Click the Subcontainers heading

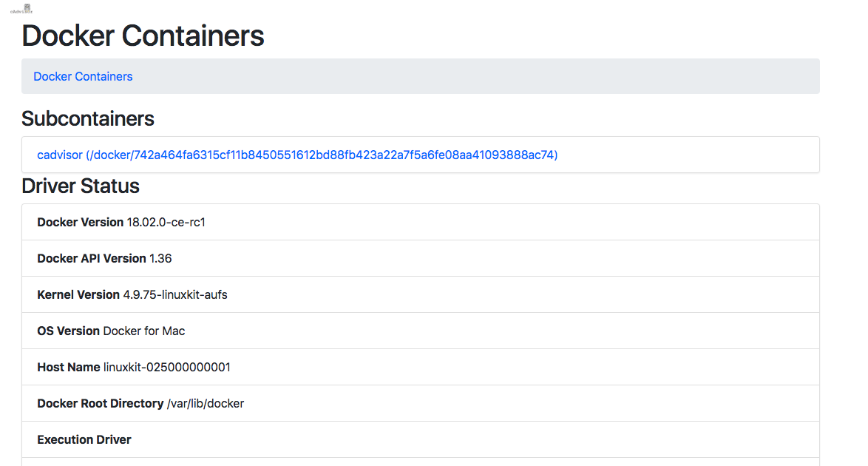pos(88,118)
